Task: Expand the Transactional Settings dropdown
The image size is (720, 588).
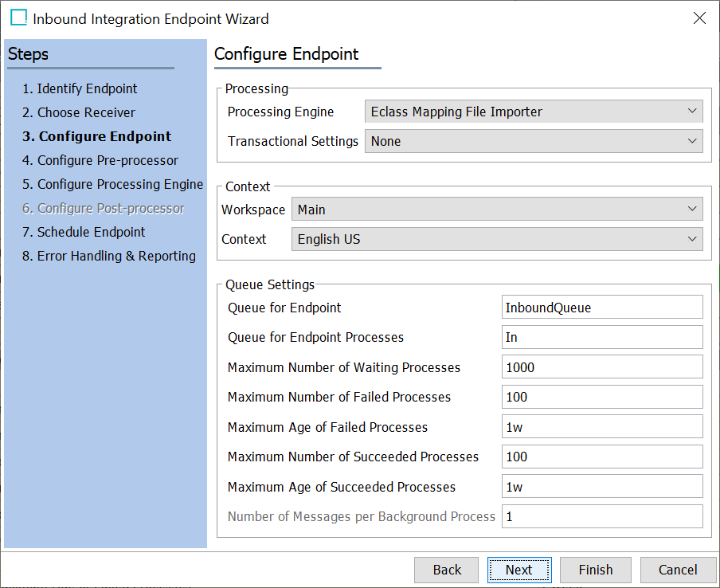Action: 534,141
